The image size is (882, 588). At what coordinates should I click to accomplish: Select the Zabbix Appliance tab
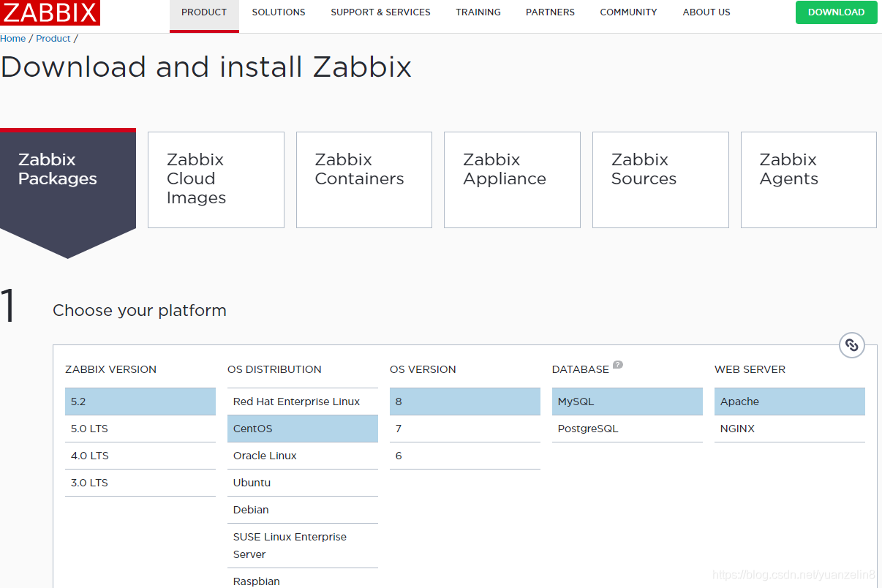click(512, 180)
